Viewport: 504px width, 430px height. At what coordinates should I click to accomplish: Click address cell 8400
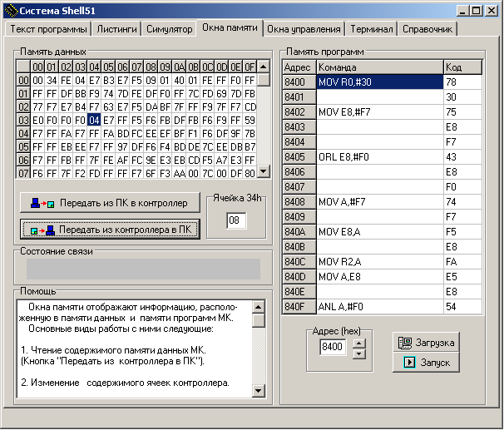[299, 82]
